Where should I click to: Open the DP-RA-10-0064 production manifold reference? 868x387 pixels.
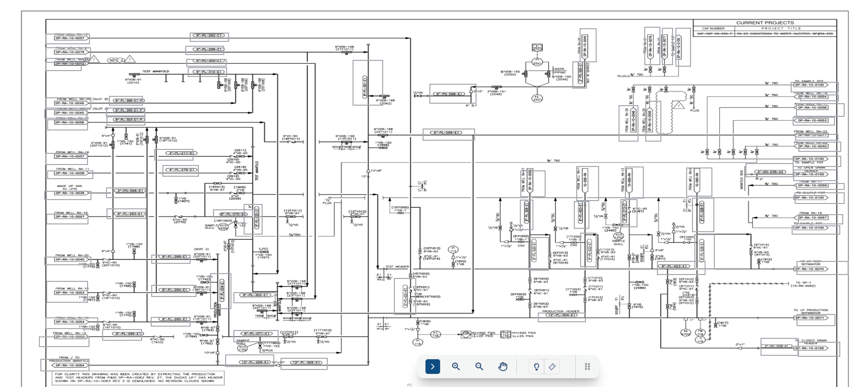point(70,365)
